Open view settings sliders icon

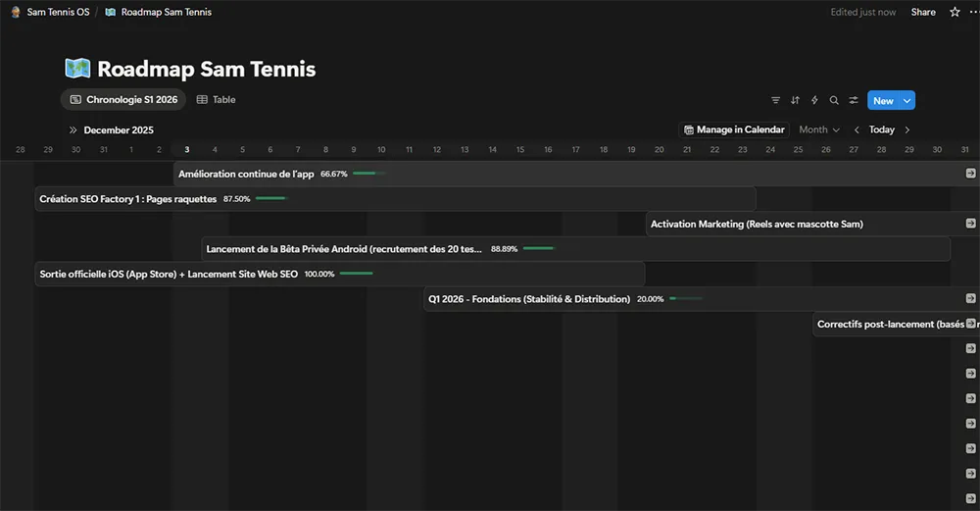click(x=854, y=100)
